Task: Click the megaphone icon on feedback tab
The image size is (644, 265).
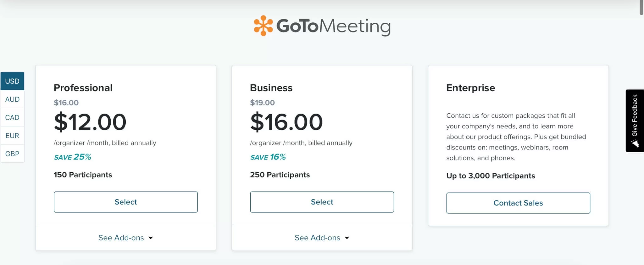Action: point(635,143)
